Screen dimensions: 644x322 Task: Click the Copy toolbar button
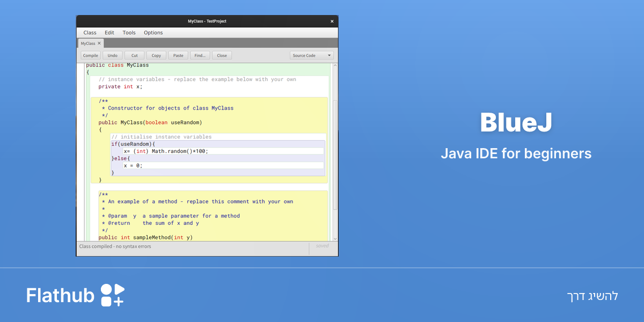point(156,55)
